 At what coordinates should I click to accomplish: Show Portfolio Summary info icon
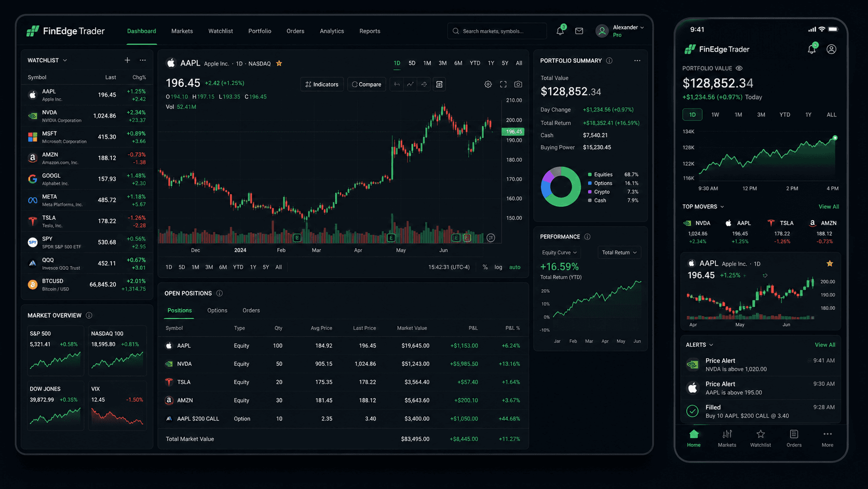(609, 61)
